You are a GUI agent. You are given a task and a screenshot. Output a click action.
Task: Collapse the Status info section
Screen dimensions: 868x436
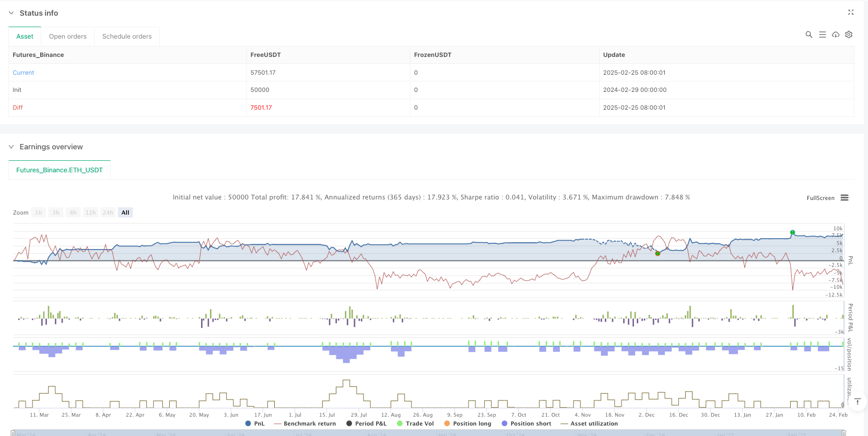[11, 13]
